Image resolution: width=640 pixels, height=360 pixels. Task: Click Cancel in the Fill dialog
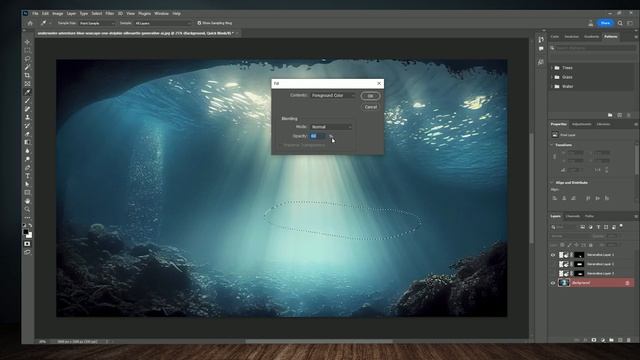tap(370, 107)
